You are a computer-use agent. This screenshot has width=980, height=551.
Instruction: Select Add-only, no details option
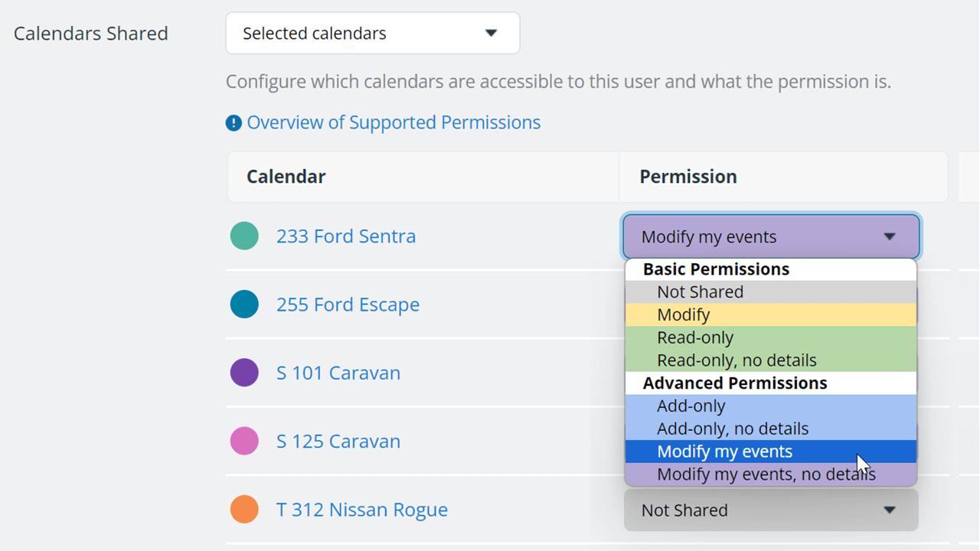(771, 429)
